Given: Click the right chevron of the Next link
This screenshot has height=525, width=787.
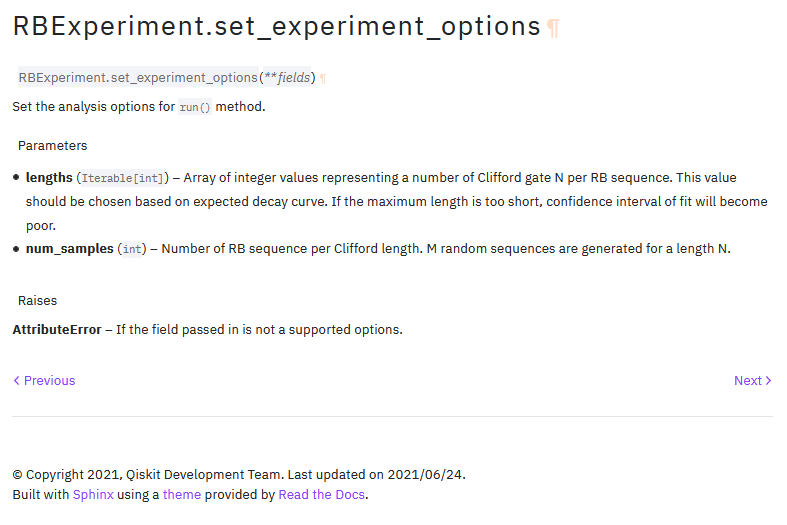Looking at the screenshot, I should [768, 380].
